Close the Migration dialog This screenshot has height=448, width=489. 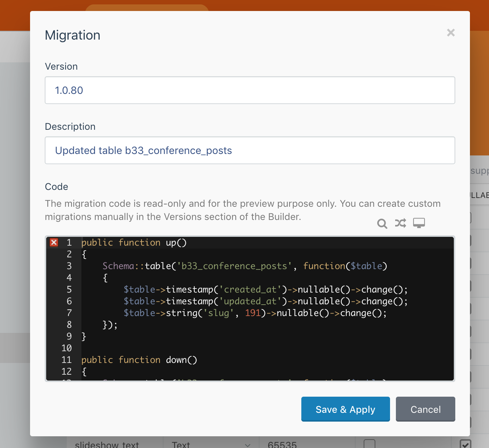pyautogui.click(x=451, y=33)
